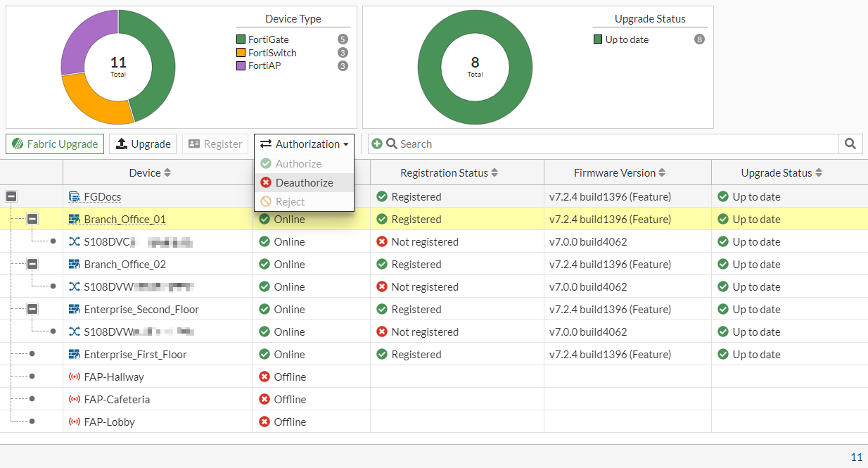Image resolution: width=868 pixels, height=468 pixels.
Task: Click the Upgrade Status column sort icon
Action: pyautogui.click(x=819, y=173)
